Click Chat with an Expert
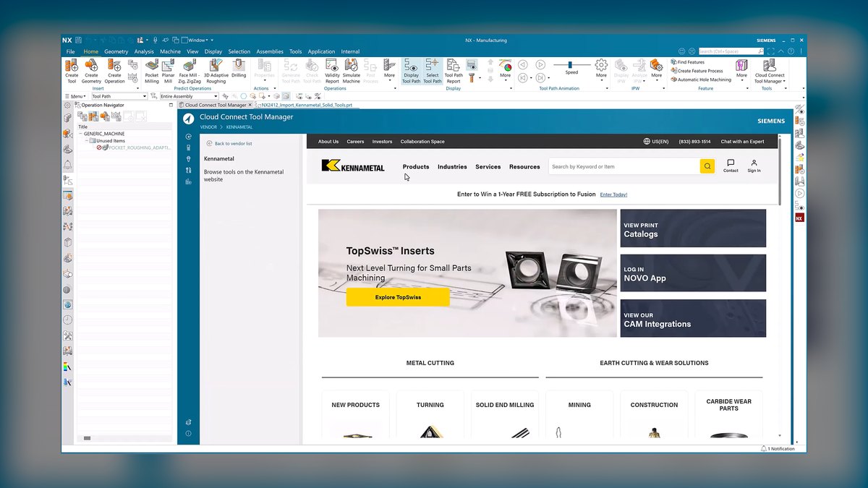The image size is (868, 488). click(x=742, y=142)
